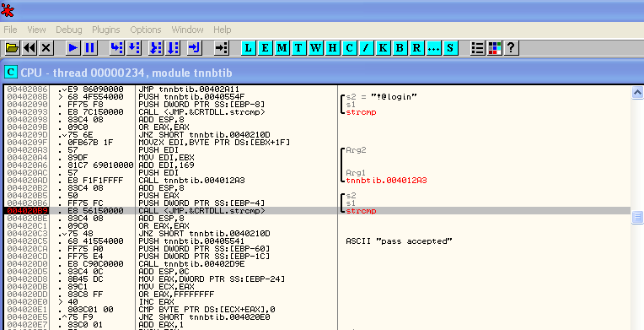Click the Step over toolbar icon
This screenshot has width=644, height=330.
(x=134, y=48)
